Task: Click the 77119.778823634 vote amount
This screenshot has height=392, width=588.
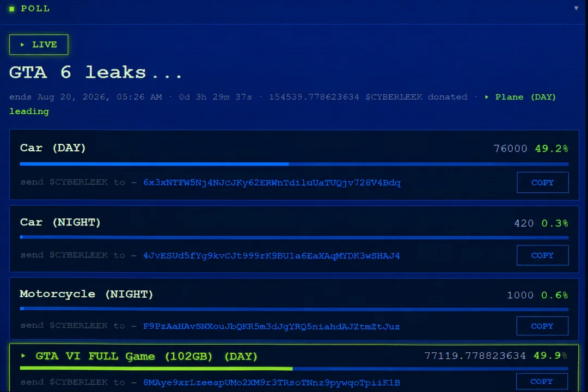Action: coord(475,356)
